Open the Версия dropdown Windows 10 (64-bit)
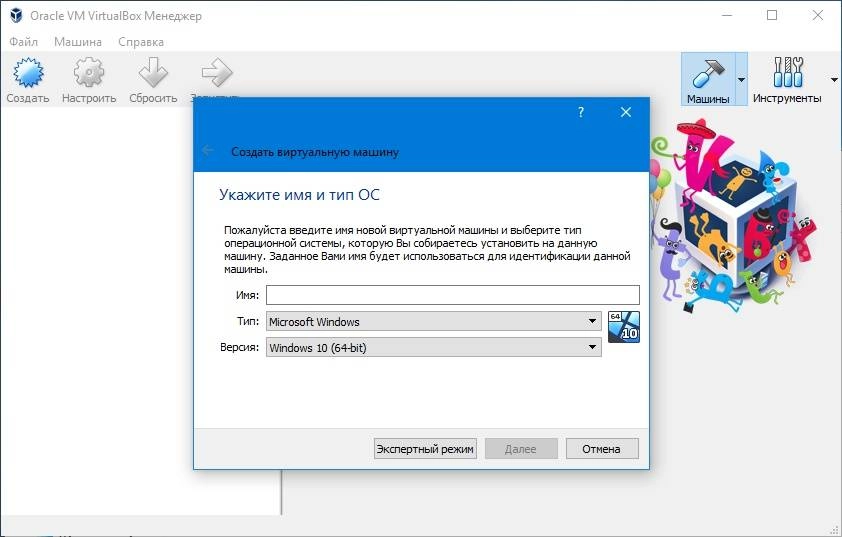Screen dimensions: 842x537 [x=433, y=347]
